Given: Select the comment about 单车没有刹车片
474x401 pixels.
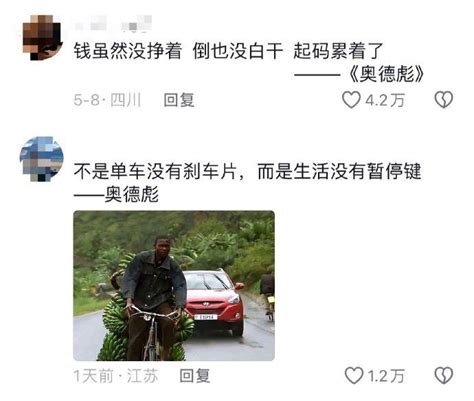Looking at the screenshot, I should click(x=247, y=171).
